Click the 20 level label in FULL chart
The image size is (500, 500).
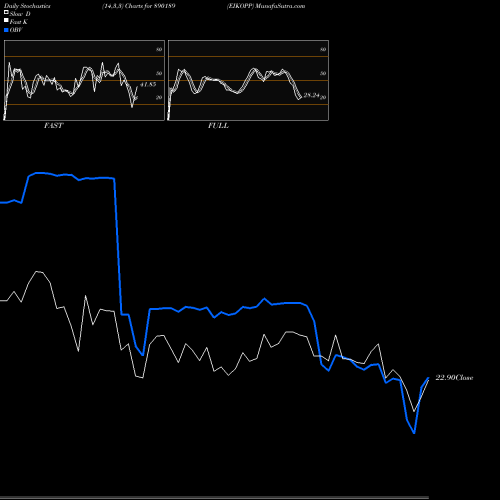pyautogui.click(x=323, y=97)
